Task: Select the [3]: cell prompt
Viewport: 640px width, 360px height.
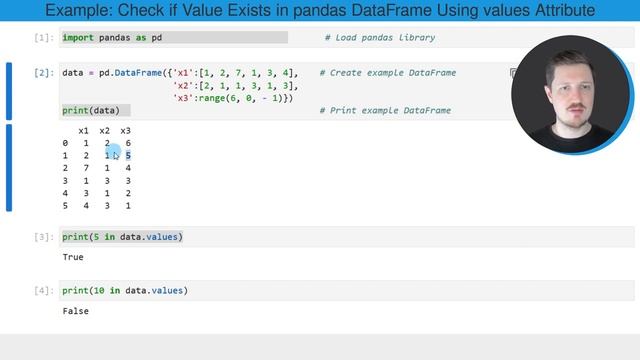Action: tap(44, 237)
